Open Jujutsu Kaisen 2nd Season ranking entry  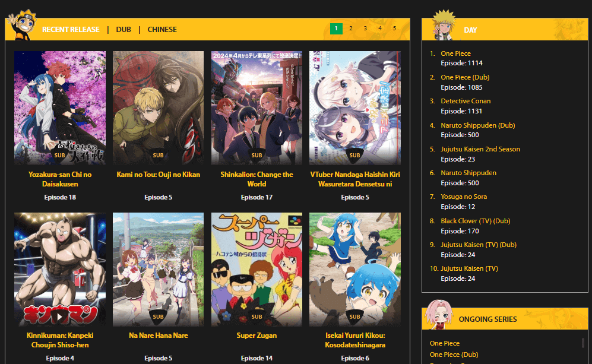click(x=480, y=149)
